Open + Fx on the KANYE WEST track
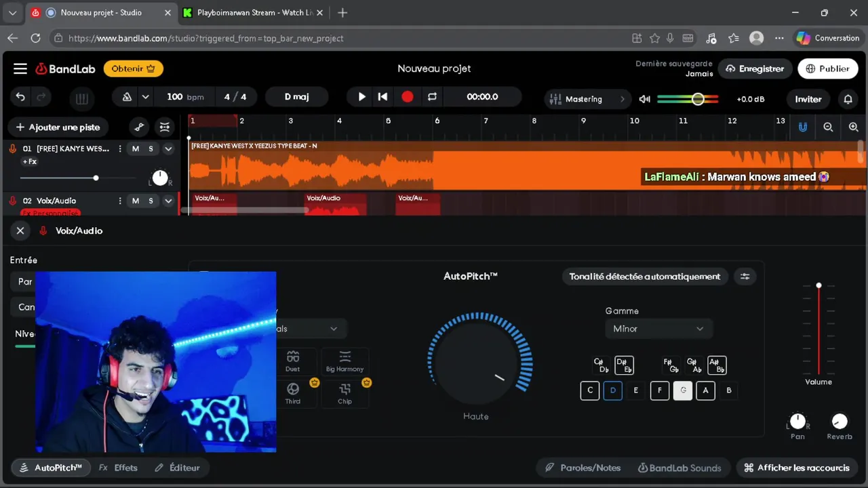The height and width of the screenshot is (488, 868). (30, 162)
